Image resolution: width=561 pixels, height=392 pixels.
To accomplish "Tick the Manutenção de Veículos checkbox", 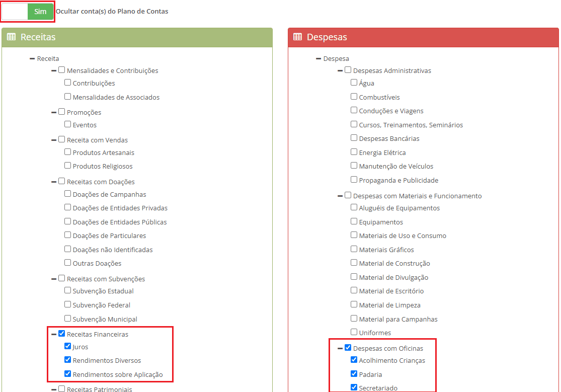I will 354,166.
